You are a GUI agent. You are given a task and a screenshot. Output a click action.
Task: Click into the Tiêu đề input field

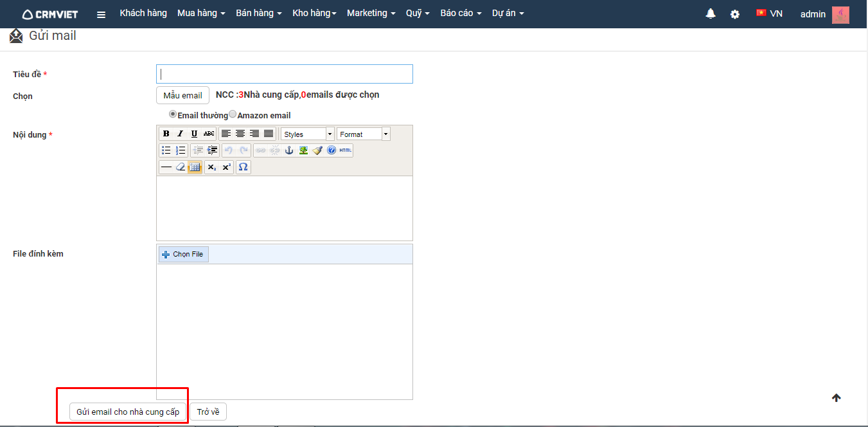(x=284, y=74)
